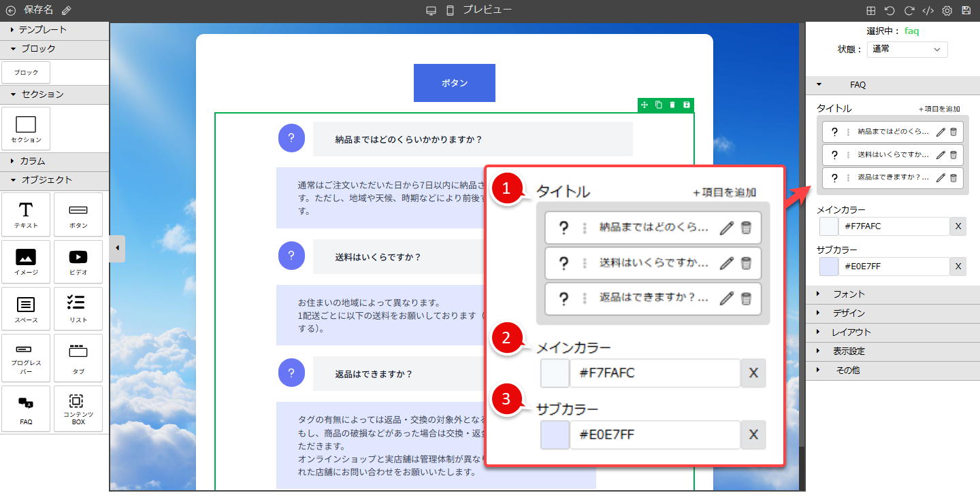Screen dimensions: 980x497
Task: Select the ビデオ object tile
Action: point(78,262)
